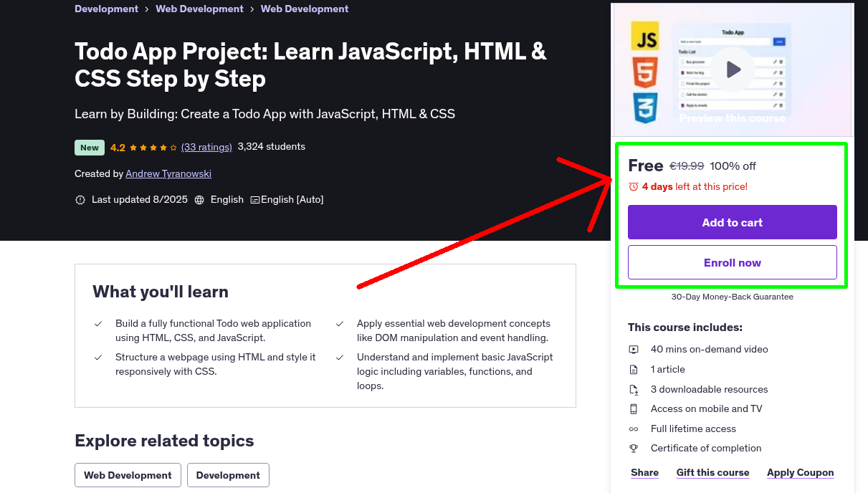Click the What you'll learn heading
Image resolution: width=868 pixels, height=493 pixels.
coord(161,292)
